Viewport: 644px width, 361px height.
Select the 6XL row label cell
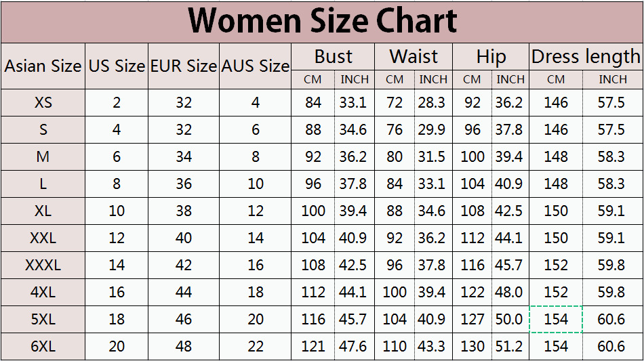tap(43, 346)
